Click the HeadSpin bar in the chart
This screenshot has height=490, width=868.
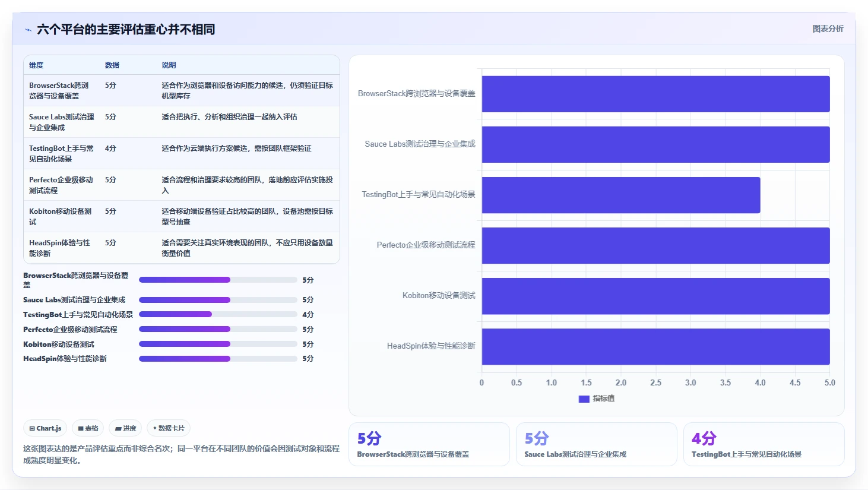pos(655,346)
